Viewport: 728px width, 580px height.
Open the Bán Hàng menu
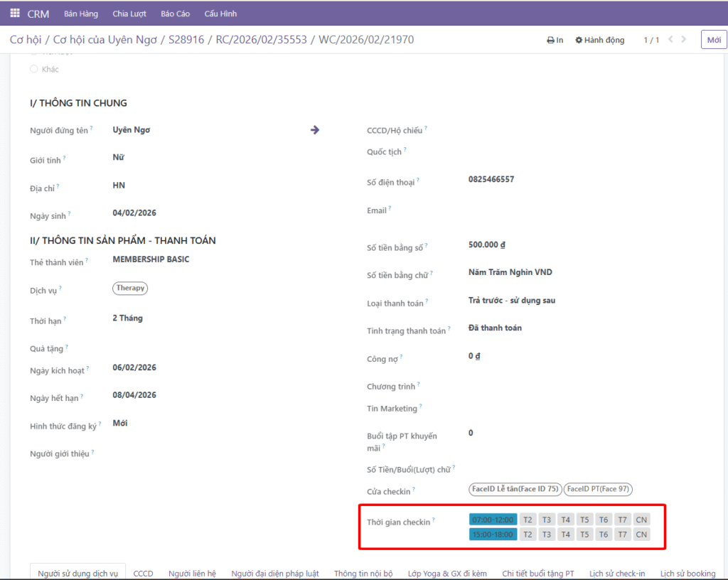81,14
